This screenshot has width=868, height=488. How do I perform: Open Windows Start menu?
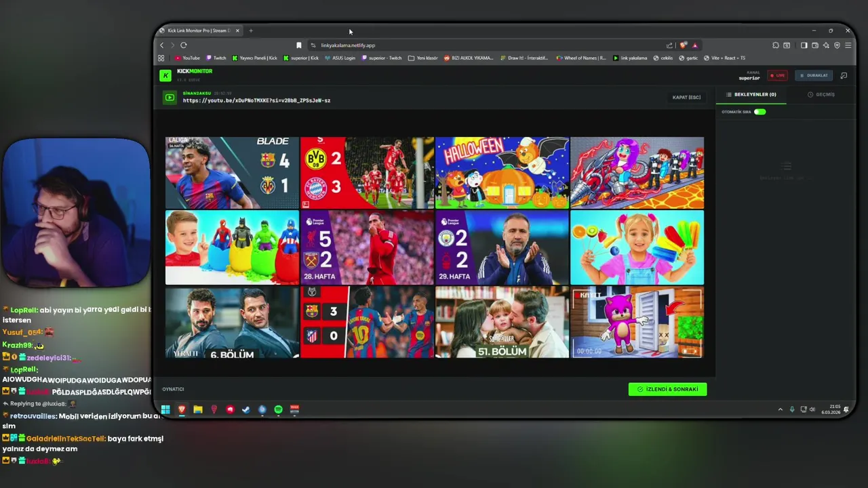point(165,409)
